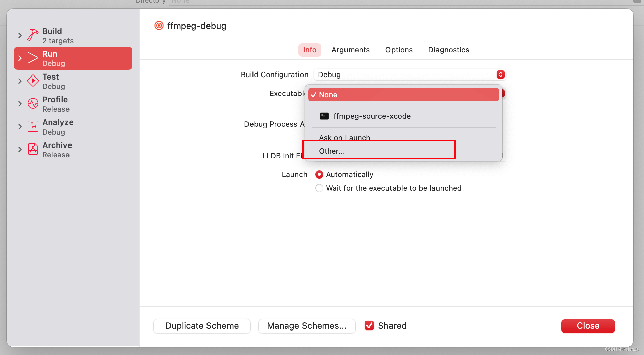Click the Build Configuration stepper arrows
The image size is (644, 355).
[x=500, y=74]
